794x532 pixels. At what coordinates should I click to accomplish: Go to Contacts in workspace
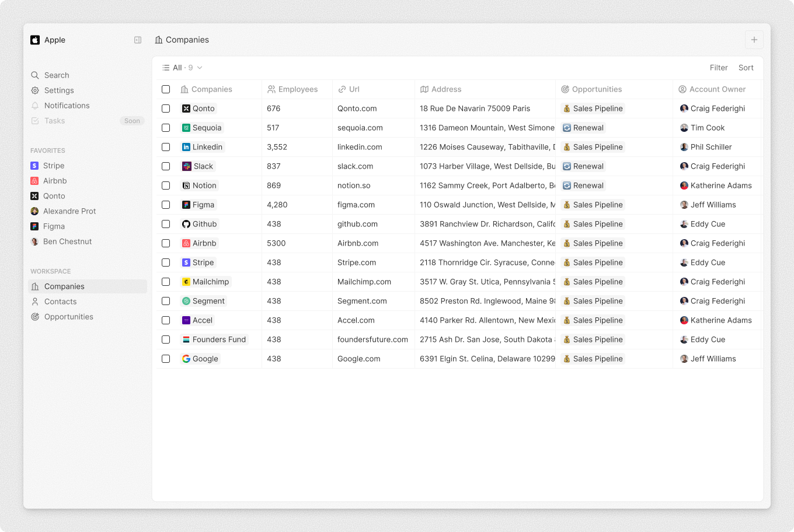pyautogui.click(x=60, y=302)
